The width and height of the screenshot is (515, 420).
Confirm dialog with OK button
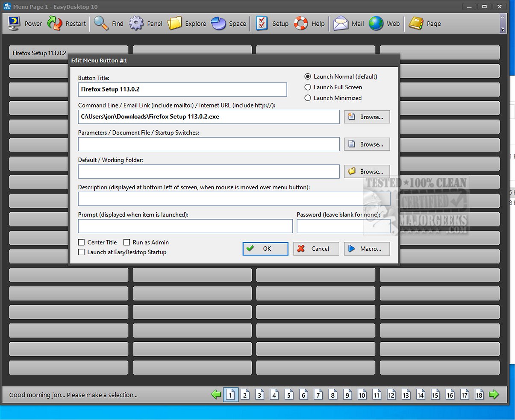click(x=265, y=249)
